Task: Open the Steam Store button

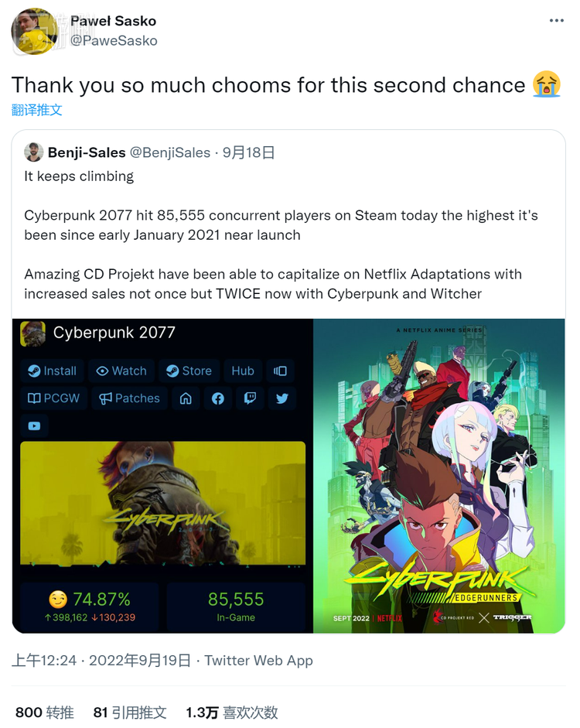Action: pos(189,371)
